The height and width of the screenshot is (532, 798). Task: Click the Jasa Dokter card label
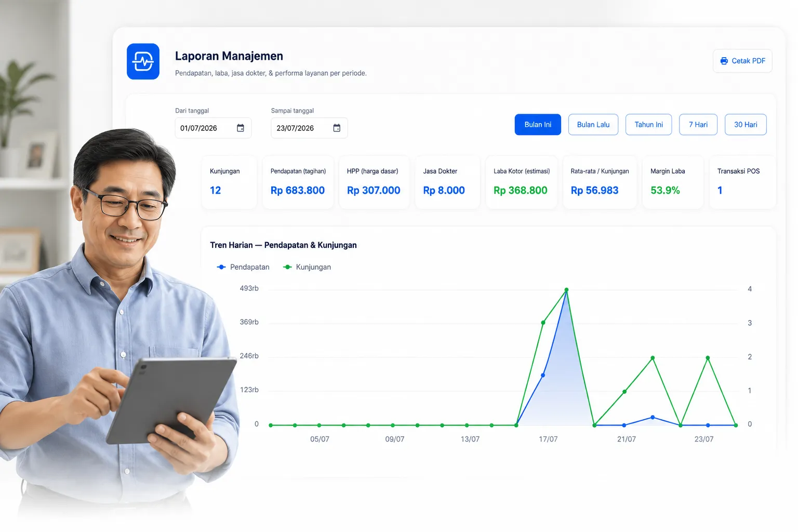pos(440,171)
